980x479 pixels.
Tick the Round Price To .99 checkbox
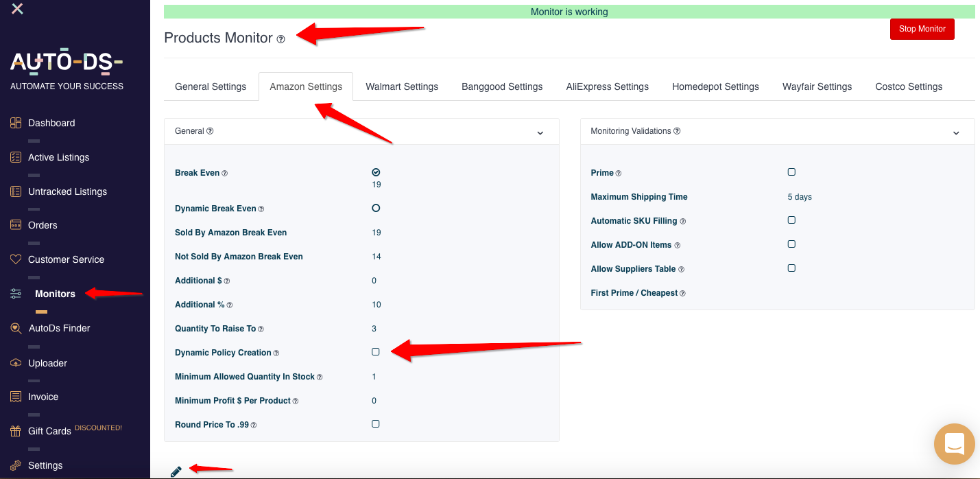(x=376, y=423)
